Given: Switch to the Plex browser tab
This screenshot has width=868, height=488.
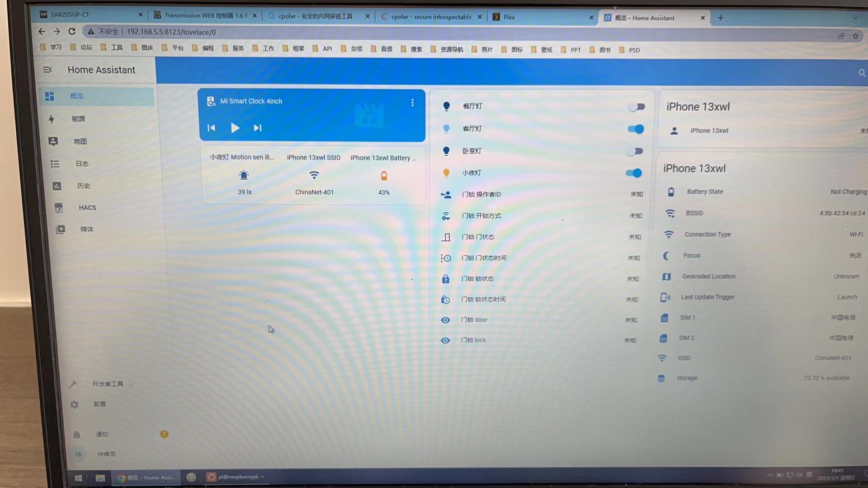Looking at the screenshot, I should [542, 17].
